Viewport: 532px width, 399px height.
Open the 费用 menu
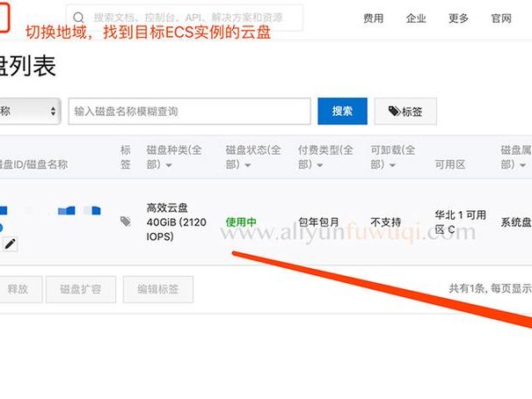373,18
